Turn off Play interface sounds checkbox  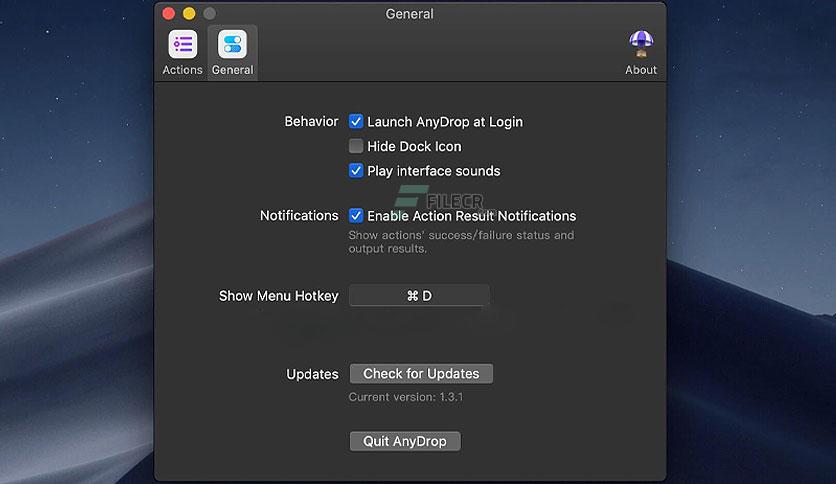356,171
